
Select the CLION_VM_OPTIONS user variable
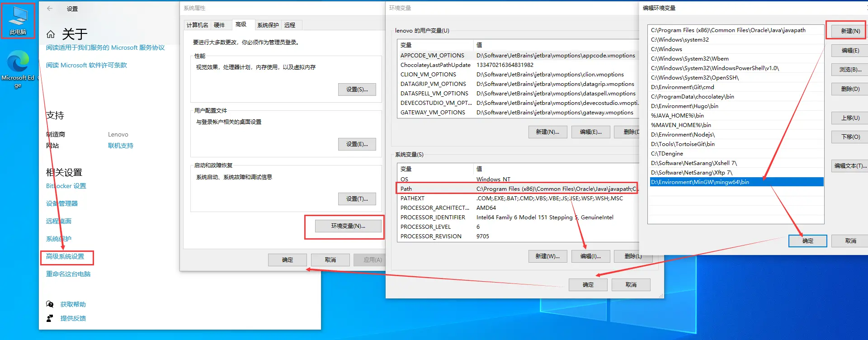(x=518, y=75)
